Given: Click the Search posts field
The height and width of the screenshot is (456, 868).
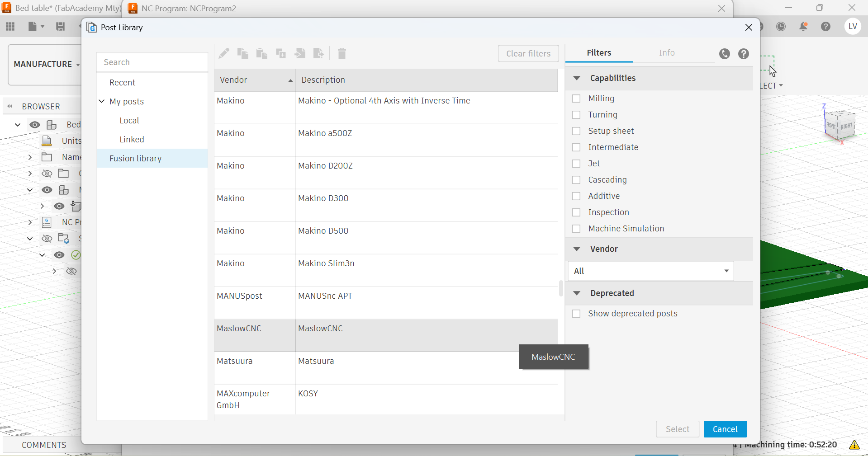Looking at the screenshot, I should pyautogui.click(x=152, y=62).
